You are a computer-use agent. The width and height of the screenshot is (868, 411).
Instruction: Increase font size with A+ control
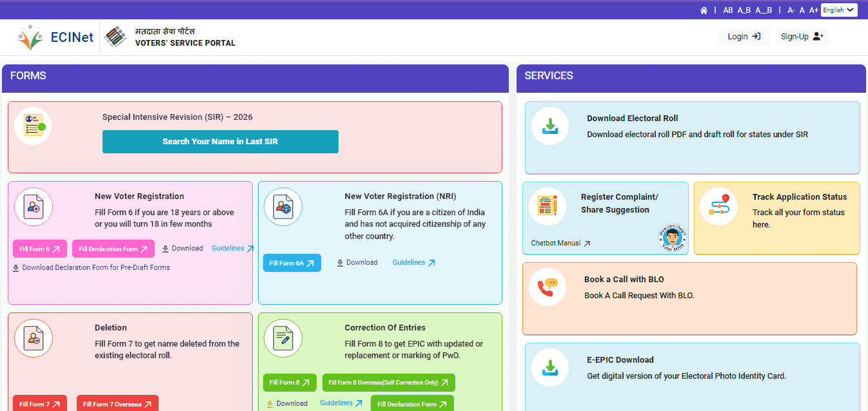pyautogui.click(x=813, y=10)
